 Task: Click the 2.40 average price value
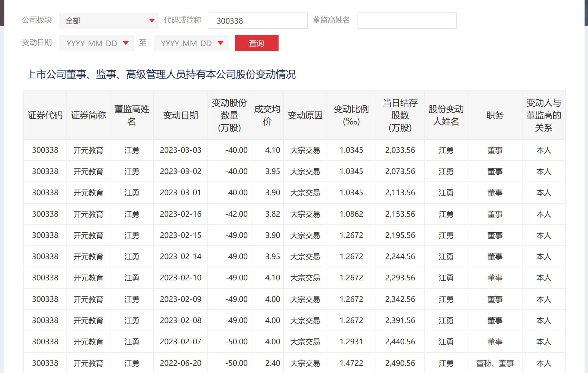point(273,363)
